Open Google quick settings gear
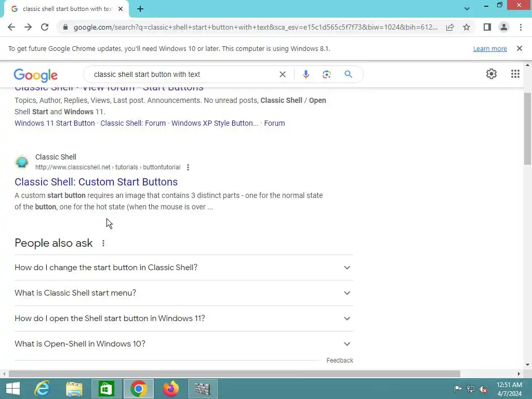The image size is (532, 399). click(491, 74)
